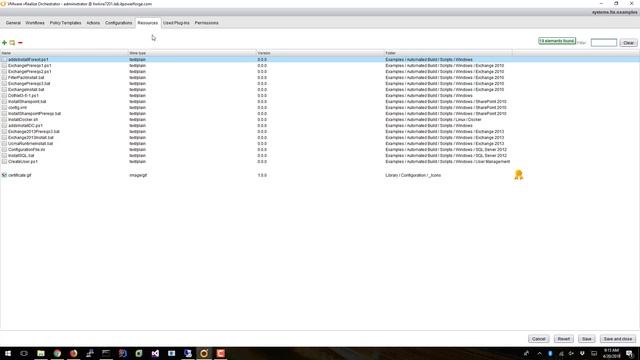Select the DotNet3-5-1.ps1 resource
The width and height of the screenshot is (640, 360).
23,96
